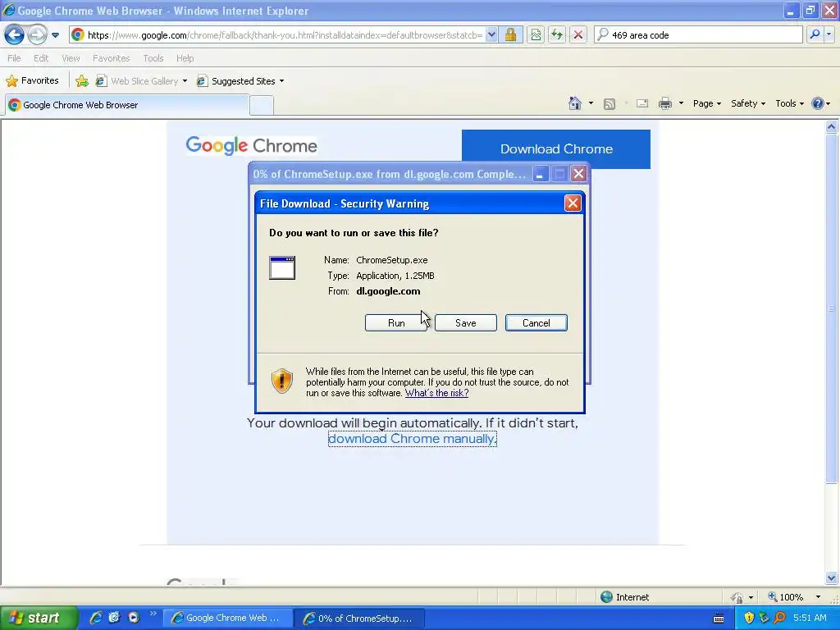The image size is (840, 630).
Task: Close the File Download Security Warning dialog
Action: click(x=573, y=203)
